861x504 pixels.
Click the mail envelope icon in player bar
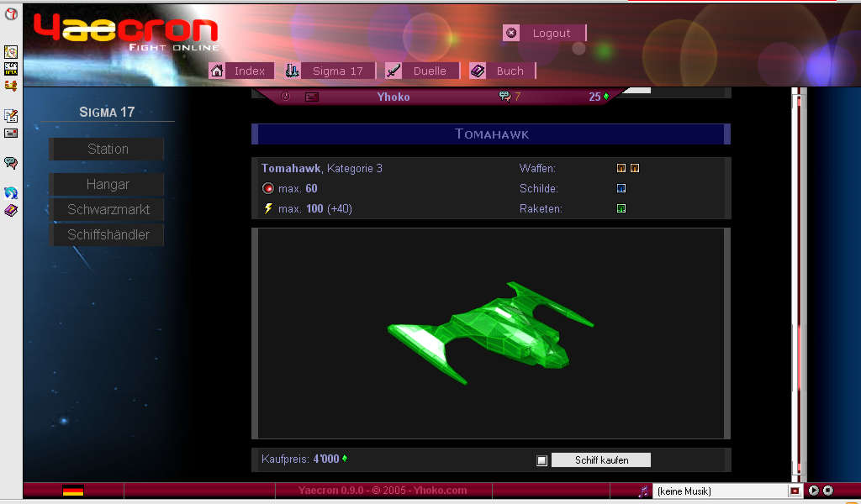point(311,97)
